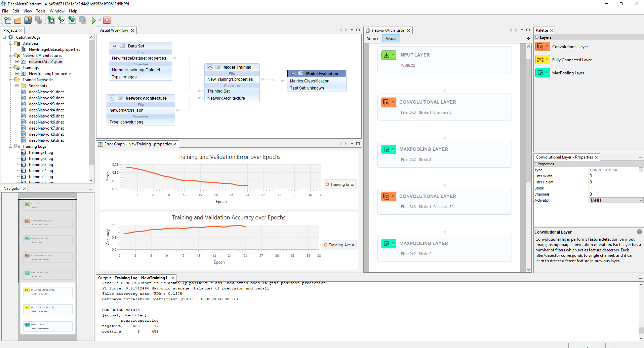Click the new network architecture toolbar icon
The height and width of the screenshot is (348, 644).
pyautogui.click(x=61, y=20)
